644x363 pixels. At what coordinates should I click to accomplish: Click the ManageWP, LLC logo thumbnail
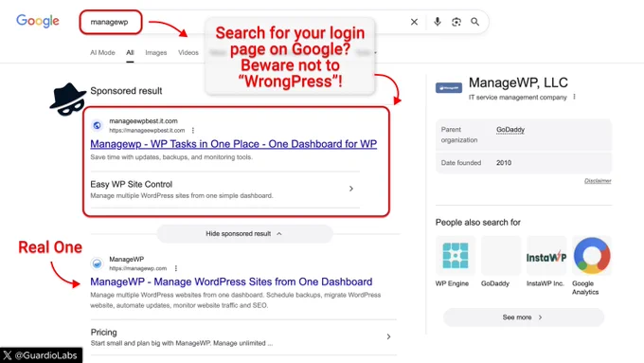(x=449, y=87)
